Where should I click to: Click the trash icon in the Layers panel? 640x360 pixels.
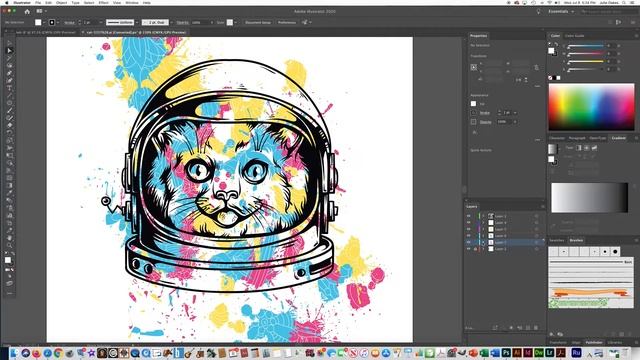click(536, 328)
